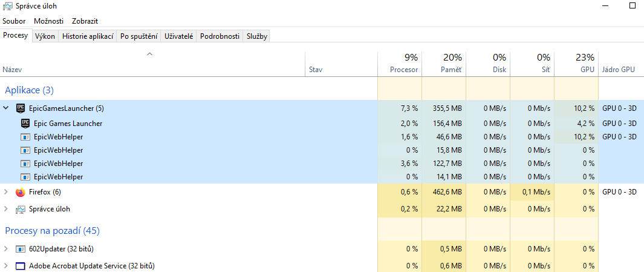Click the Firefox browser icon
Viewport: 644px width, 272px height.
pyautogui.click(x=21, y=193)
